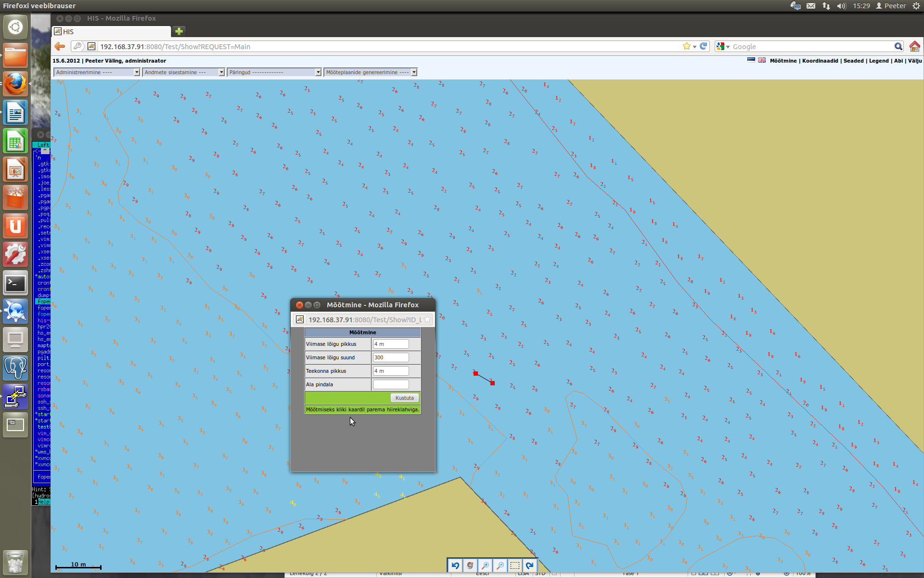Open the Administreerimine dropdown
This screenshot has width=924, height=578.
click(96, 72)
